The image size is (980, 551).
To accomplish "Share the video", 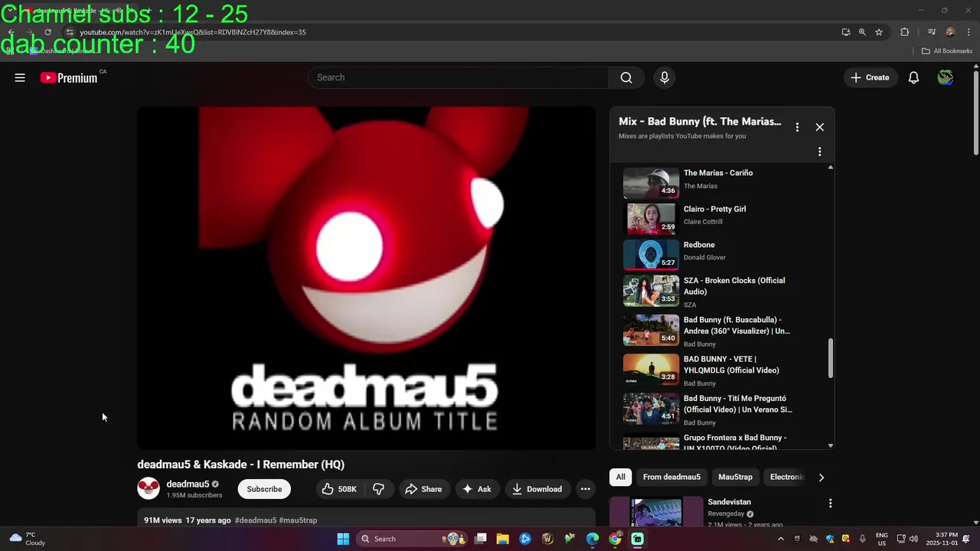I will [423, 489].
